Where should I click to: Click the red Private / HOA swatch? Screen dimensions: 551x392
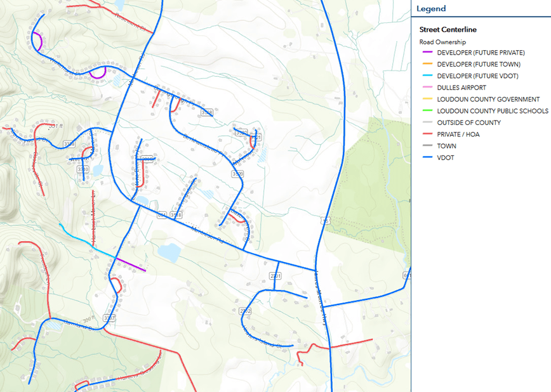pyautogui.click(x=427, y=134)
